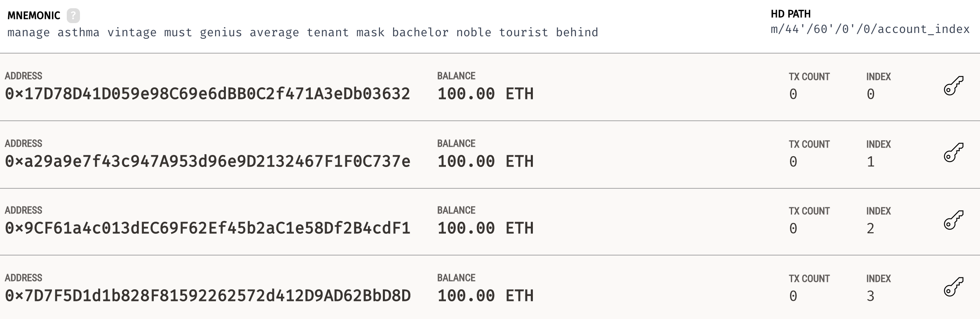This screenshot has height=319, width=980.
Task: Click the index value 2
Action: coord(870,229)
